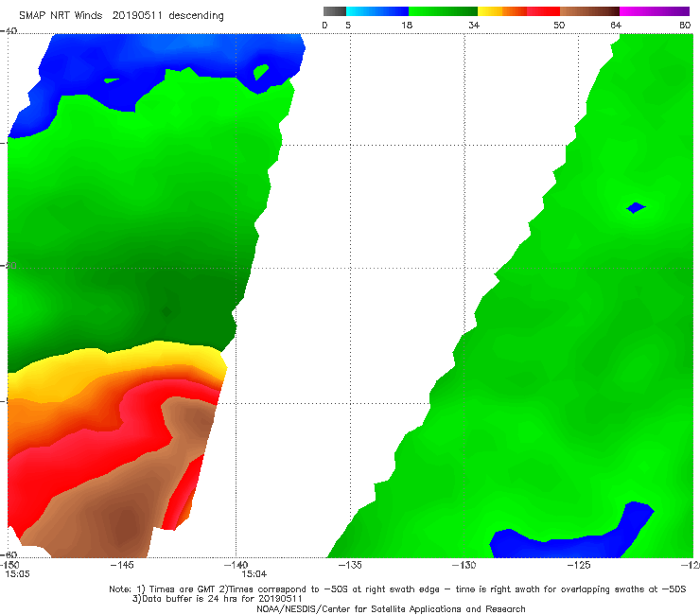The width and height of the screenshot is (700, 615).
Task: Click the swath time label '15:04'
Action: point(254,574)
